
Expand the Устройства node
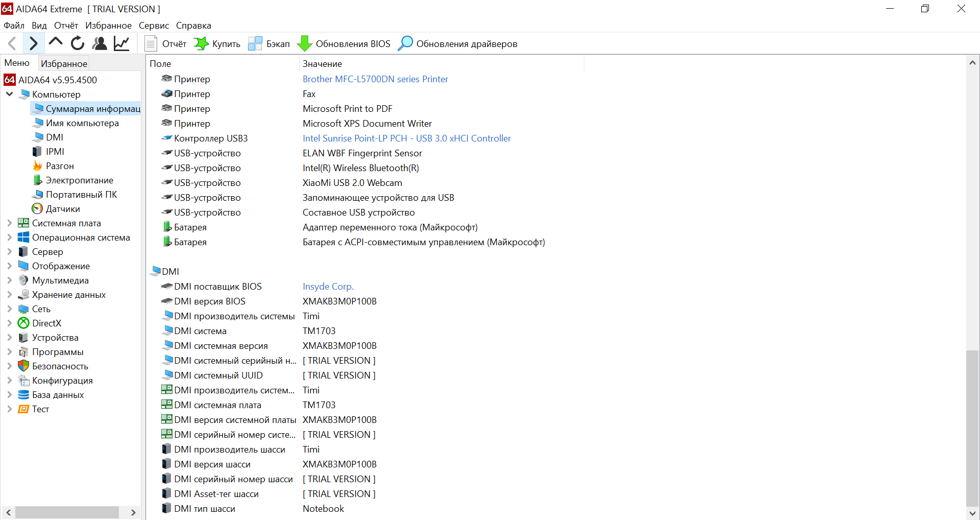pos(9,338)
